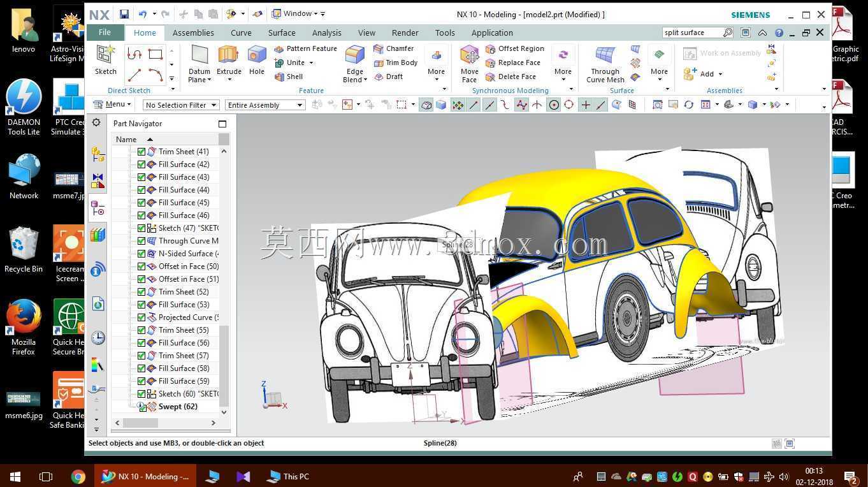868x487 pixels.
Task: Click the This PC taskbar button
Action: point(289,476)
